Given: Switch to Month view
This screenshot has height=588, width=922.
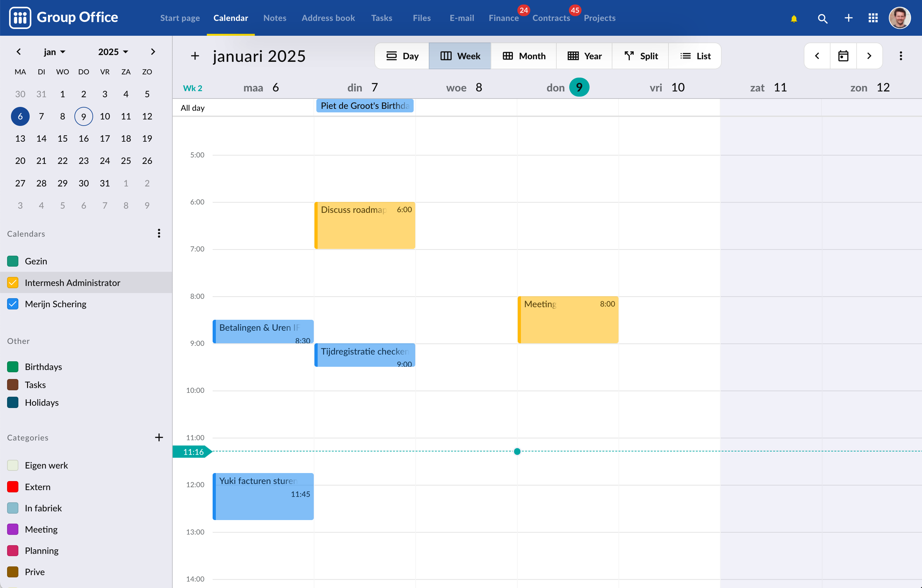Looking at the screenshot, I should pos(523,56).
